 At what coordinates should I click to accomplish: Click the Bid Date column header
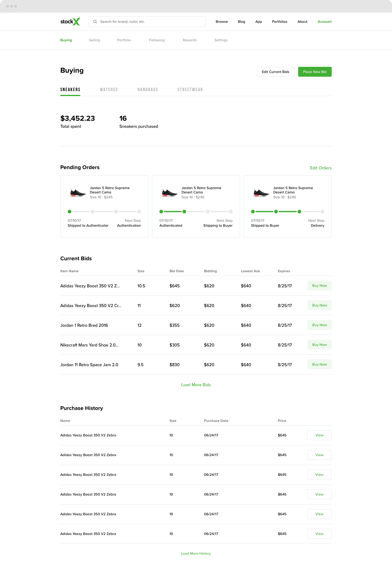[177, 271]
